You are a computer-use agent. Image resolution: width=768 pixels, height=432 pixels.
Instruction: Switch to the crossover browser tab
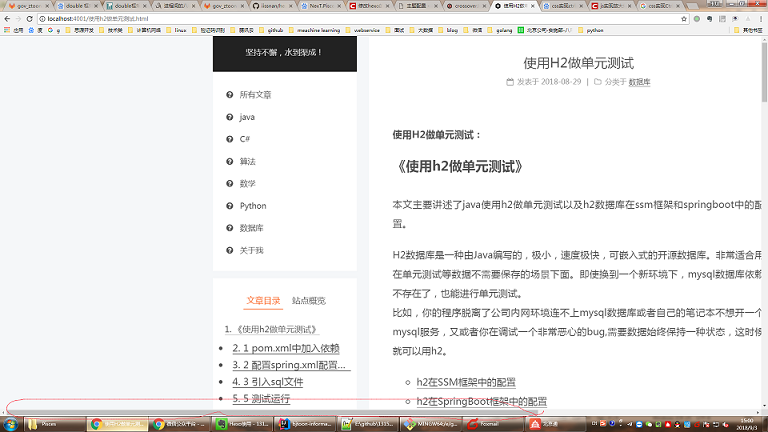(x=464, y=6)
